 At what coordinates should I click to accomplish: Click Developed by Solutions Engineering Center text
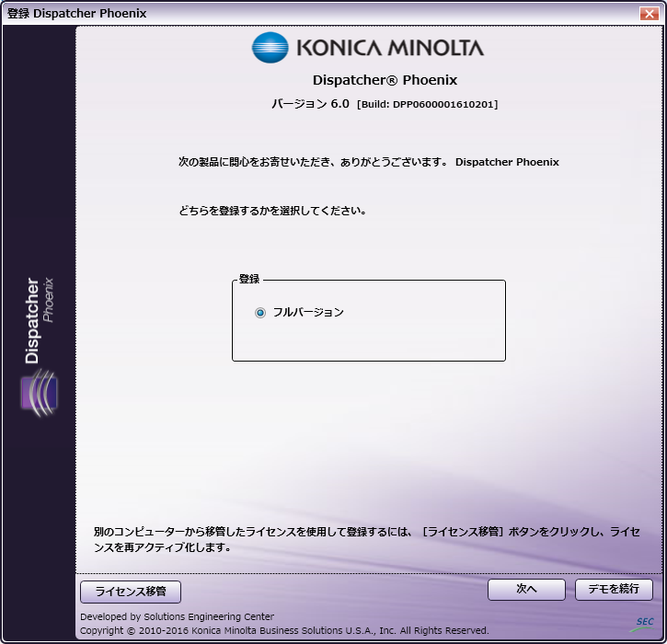(177, 616)
